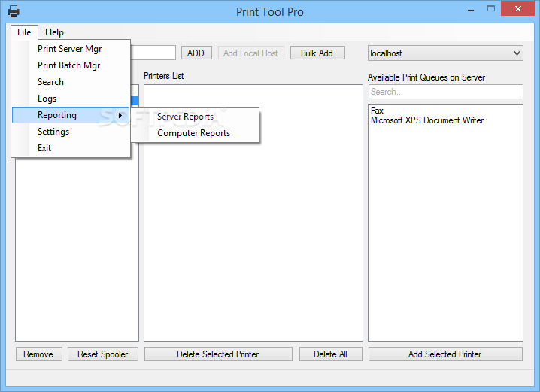Click Delete Selected Printer button
Image resolution: width=540 pixels, height=392 pixels.
pyautogui.click(x=218, y=354)
